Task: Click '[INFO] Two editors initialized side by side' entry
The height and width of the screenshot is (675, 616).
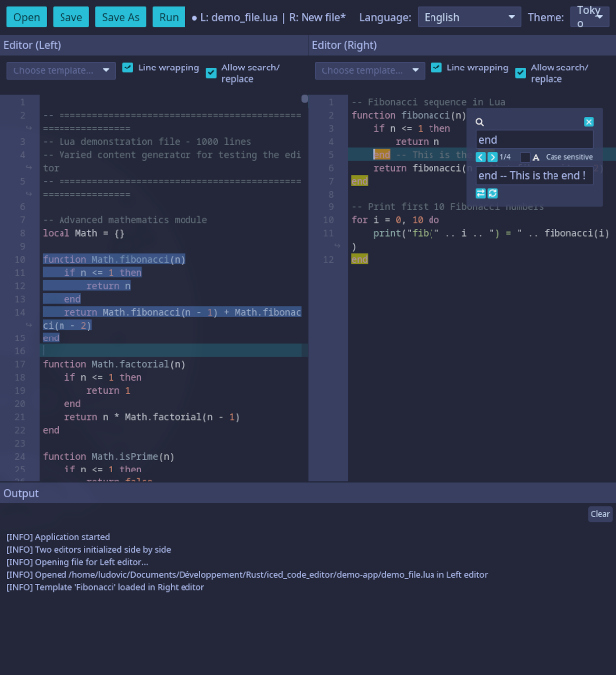Action: tap(88, 550)
